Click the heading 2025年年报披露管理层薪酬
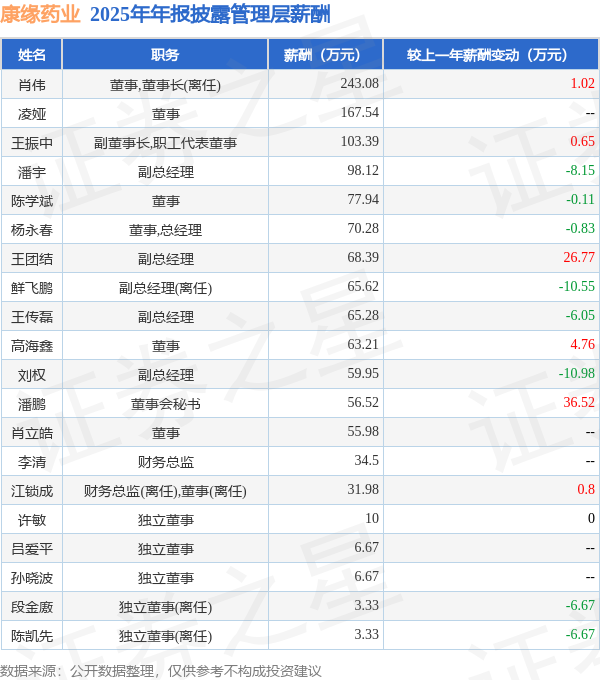The image size is (600, 680). tap(210, 14)
